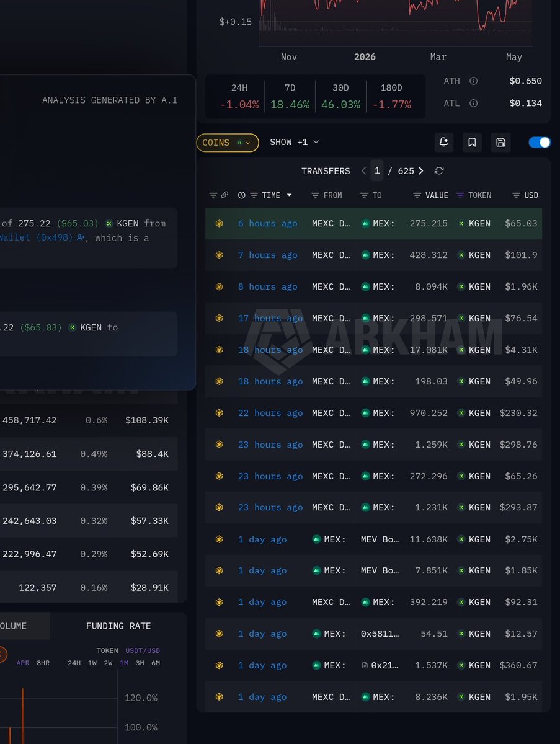Click the ATL info icon
The image size is (560, 744).
[x=473, y=104]
